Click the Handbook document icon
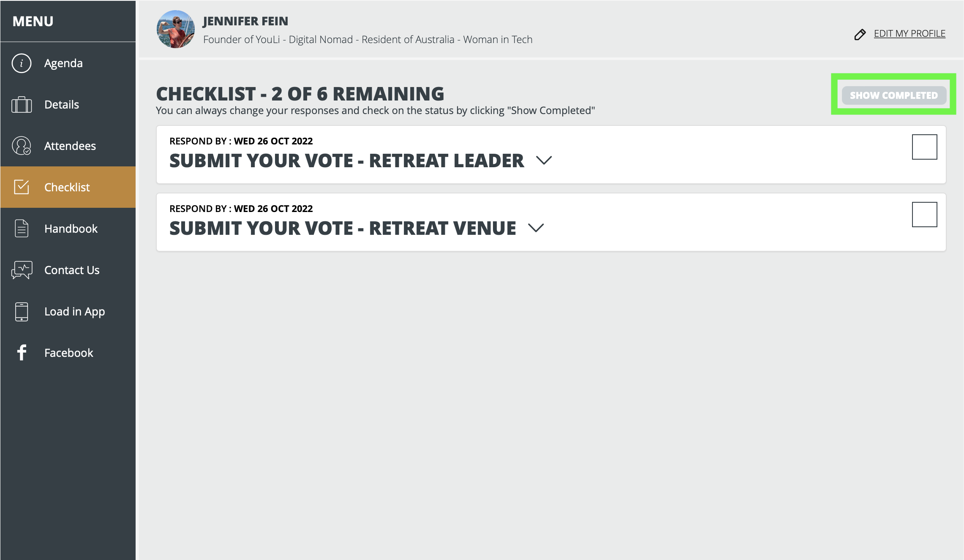This screenshot has height=560, width=964. pyautogui.click(x=22, y=228)
